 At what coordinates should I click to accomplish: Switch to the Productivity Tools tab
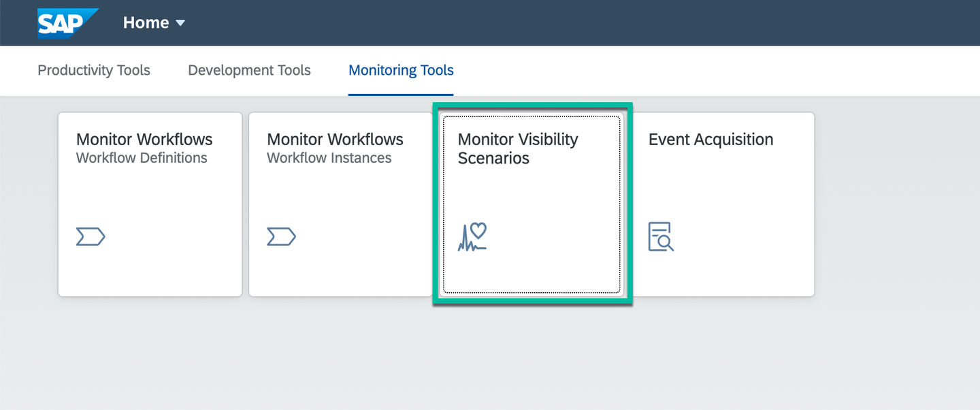click(x=94, y=70)
